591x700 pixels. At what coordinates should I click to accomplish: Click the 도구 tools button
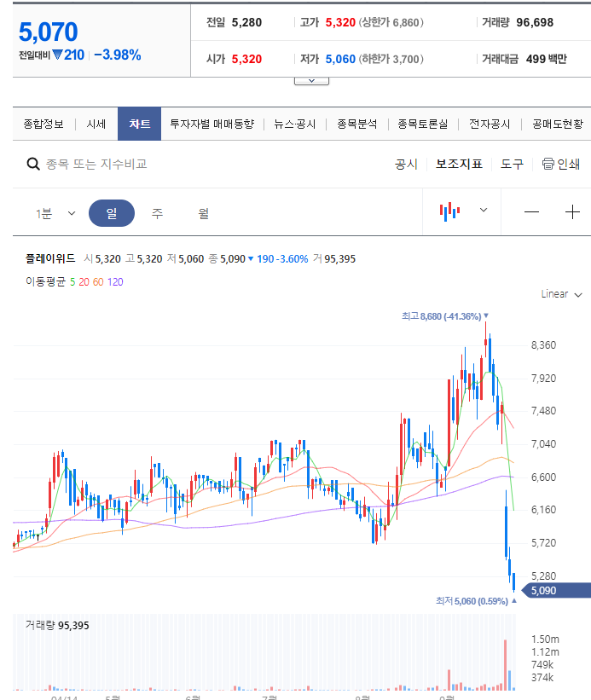pyautogui.click(x=512, y=164)
